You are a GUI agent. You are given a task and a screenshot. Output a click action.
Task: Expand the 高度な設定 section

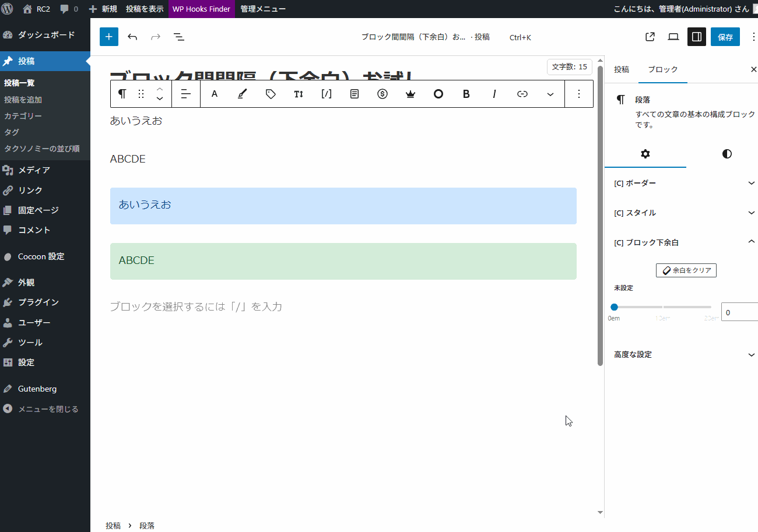[685, 354]
